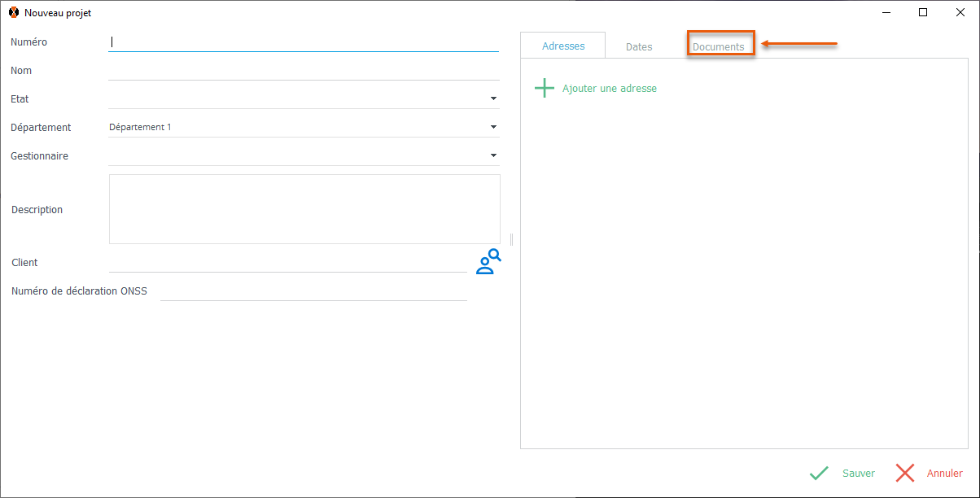Screen dimensions: 980x498
Task: Click the client search icon
Action: pyautogui.click(x=488, y=262)
